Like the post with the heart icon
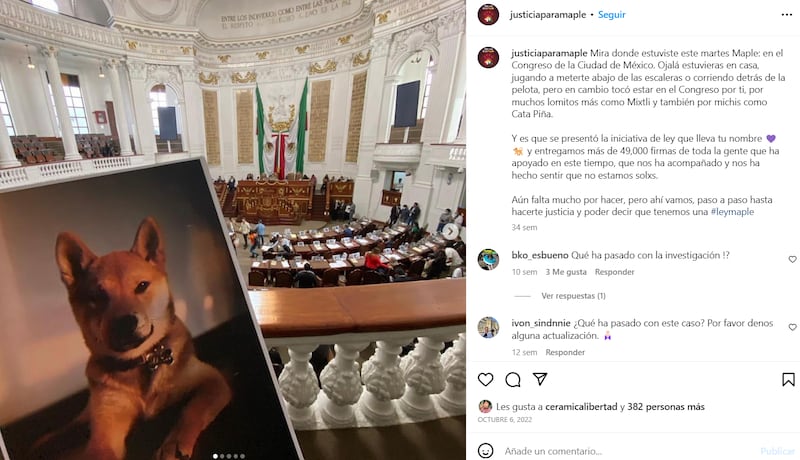The height and width of the screenshot is (460, 800). (485, 379)
